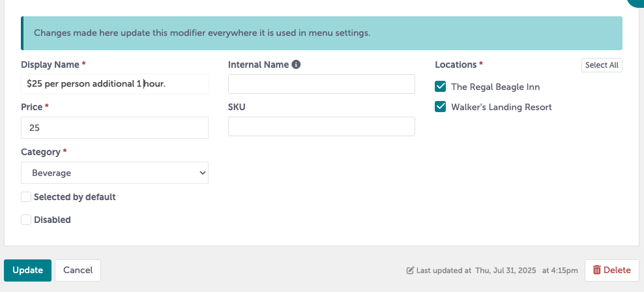
Task: Click the teal info banner message
Action: pos(202,33)
